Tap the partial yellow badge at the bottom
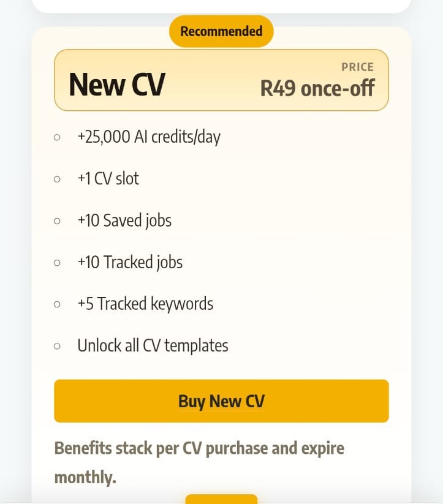Screen dimensions: 443x504 (221, 499)
